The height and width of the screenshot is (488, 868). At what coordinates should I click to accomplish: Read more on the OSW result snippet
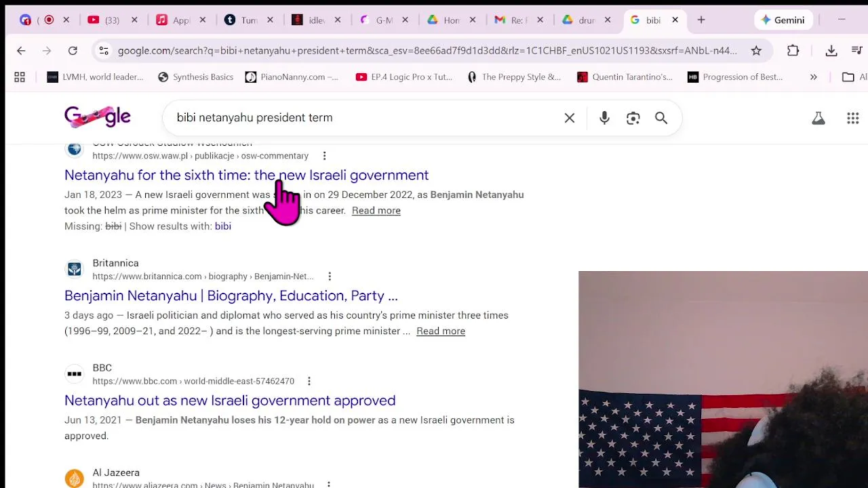(376, 211)
